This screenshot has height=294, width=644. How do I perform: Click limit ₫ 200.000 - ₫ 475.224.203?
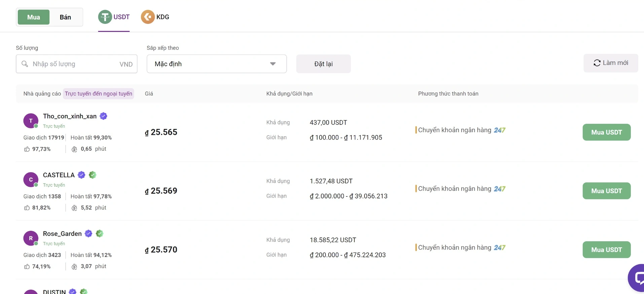pos(348,255)
